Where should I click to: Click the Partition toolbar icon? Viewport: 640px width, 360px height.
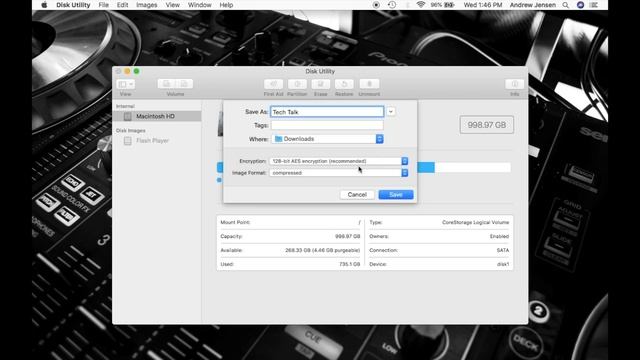pyautogui.click(x=297, y=84)
